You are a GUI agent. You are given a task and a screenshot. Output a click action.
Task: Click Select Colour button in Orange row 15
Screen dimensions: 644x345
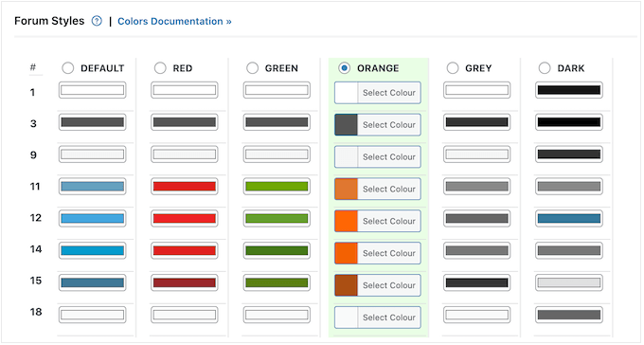pos(389,285)
